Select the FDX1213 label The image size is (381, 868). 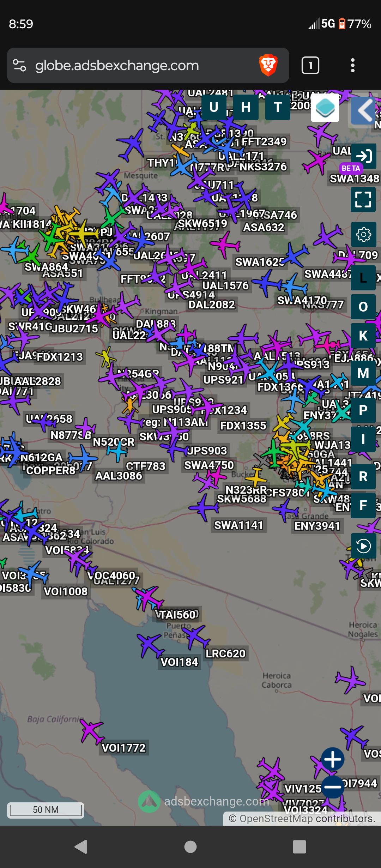[60, 357]
